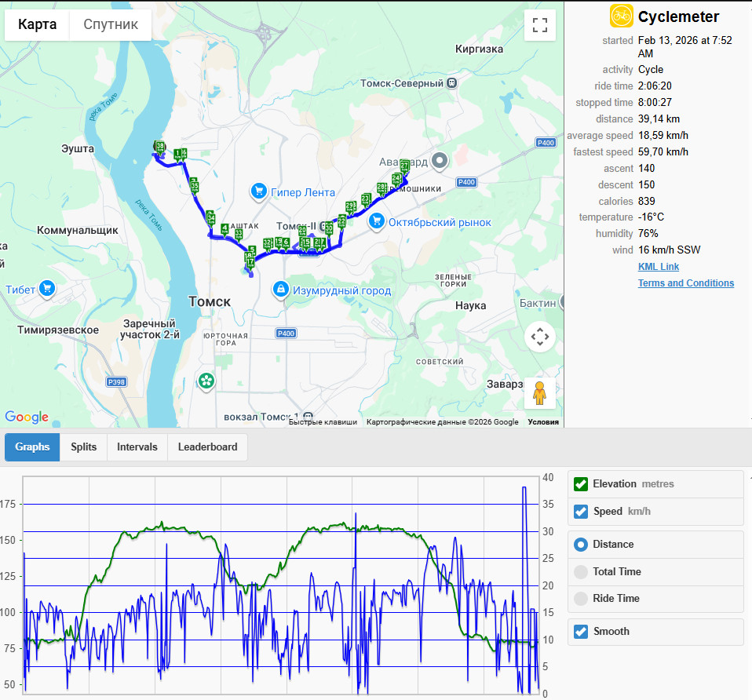Open the KML Link
This screenshot has height=700, width=752.
[x=659, y=267]
